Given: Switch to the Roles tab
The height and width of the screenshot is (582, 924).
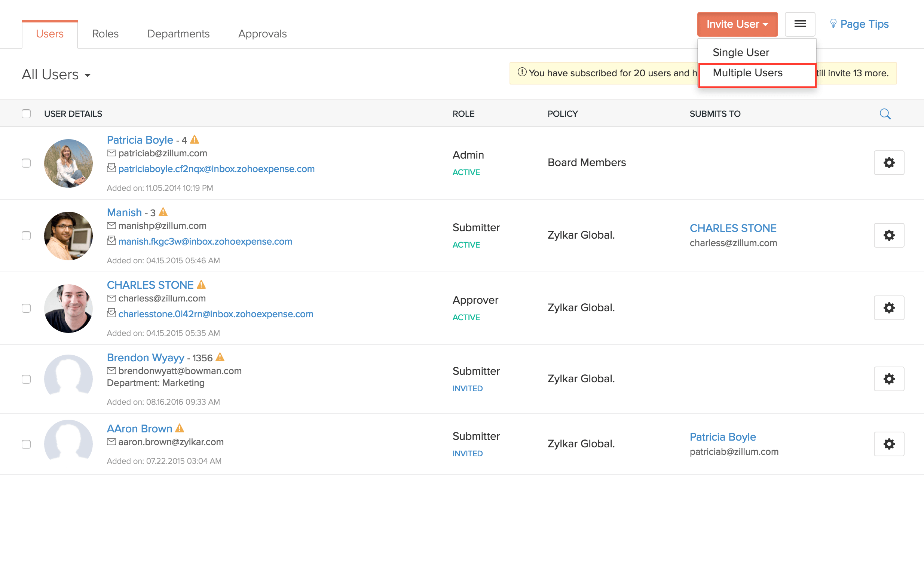Looking at the screenshot, I should 105,33.
